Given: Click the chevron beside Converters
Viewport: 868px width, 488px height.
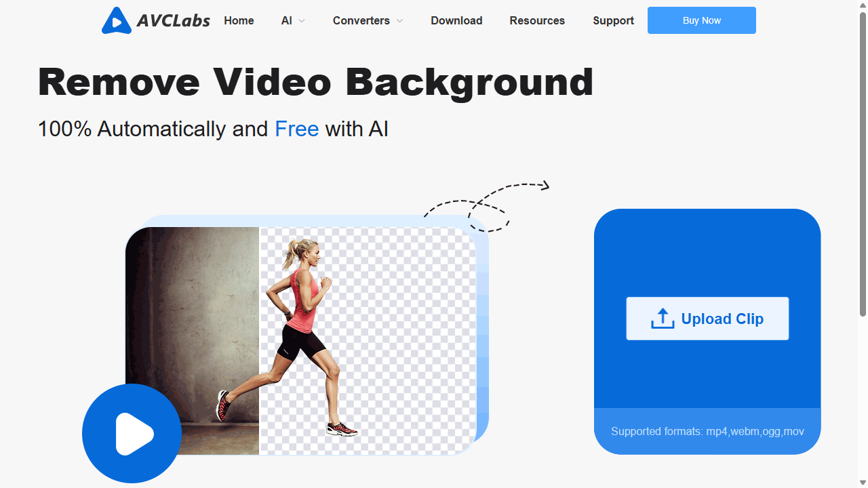Looking at the screenshot, I should (x=400, y=21).
